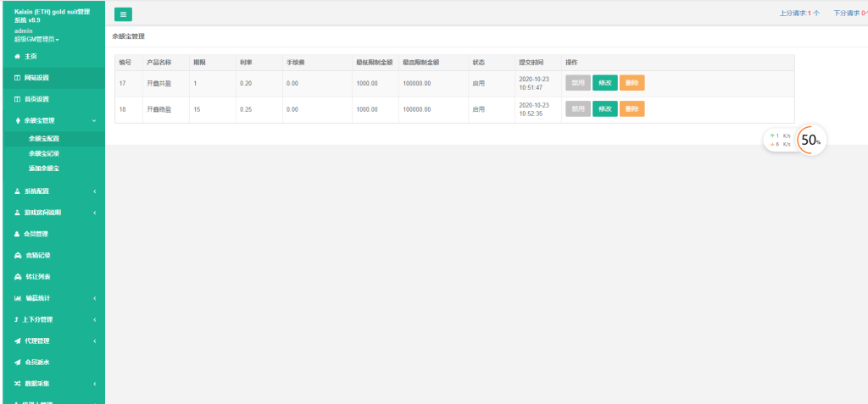Expand the 输赢统计 sidebar section
This screenshot has height=404, width=868.
coord(51,298)
